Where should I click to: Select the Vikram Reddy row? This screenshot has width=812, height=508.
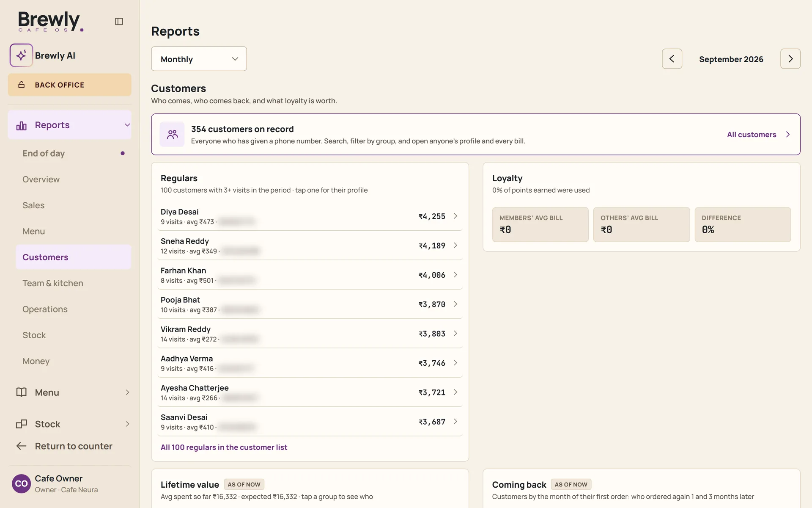click(310, 334)
